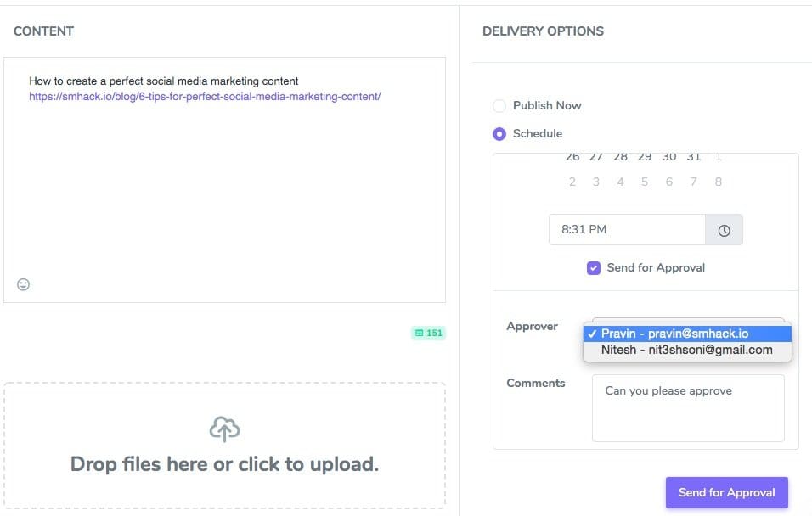Screen dimensions: 812x516
Task: Pick day 8 in calendar's bottom row
Action: coord(719,182)
